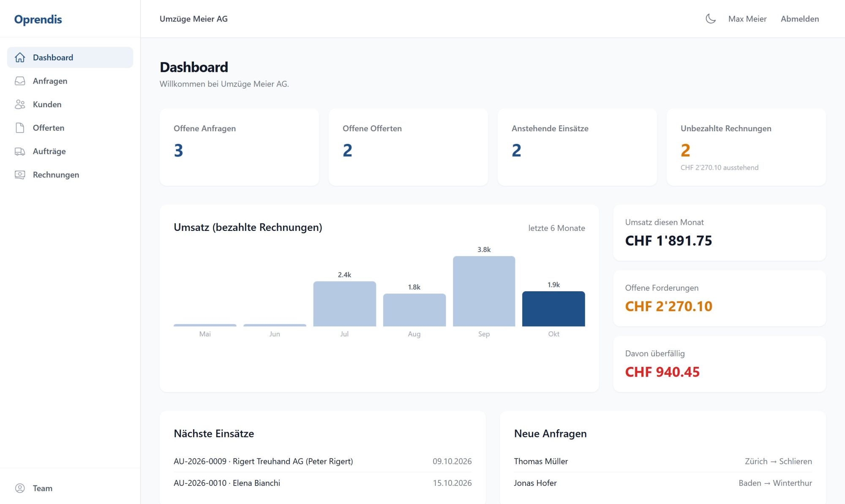Image resolution: width=845 pixels, height=504 pixels.
Task: Click the route Zürich → Schlieren
Action: (778, 461)
